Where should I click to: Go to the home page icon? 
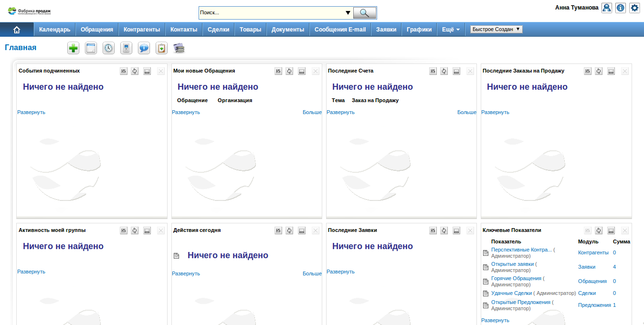[17, 30]
